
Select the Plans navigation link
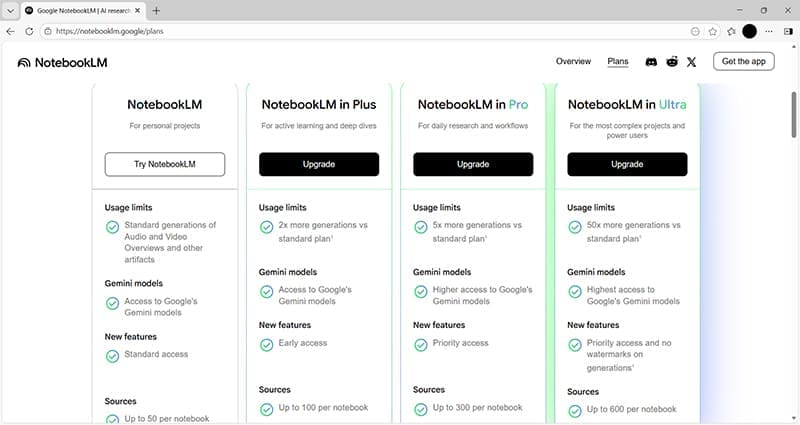coord(618,61)
